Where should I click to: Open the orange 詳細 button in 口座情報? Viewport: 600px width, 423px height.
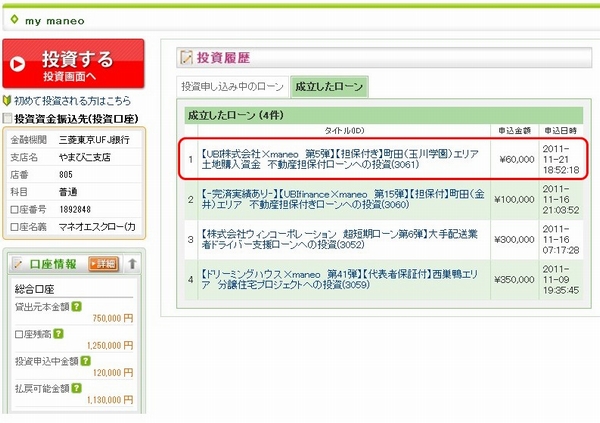tap(103, 263)
